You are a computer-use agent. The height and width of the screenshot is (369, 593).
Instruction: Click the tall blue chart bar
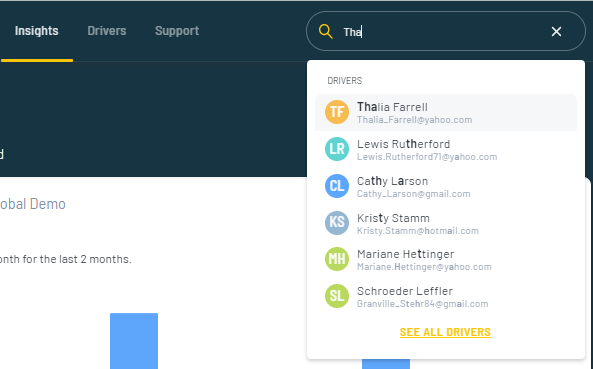coord(134,341)
